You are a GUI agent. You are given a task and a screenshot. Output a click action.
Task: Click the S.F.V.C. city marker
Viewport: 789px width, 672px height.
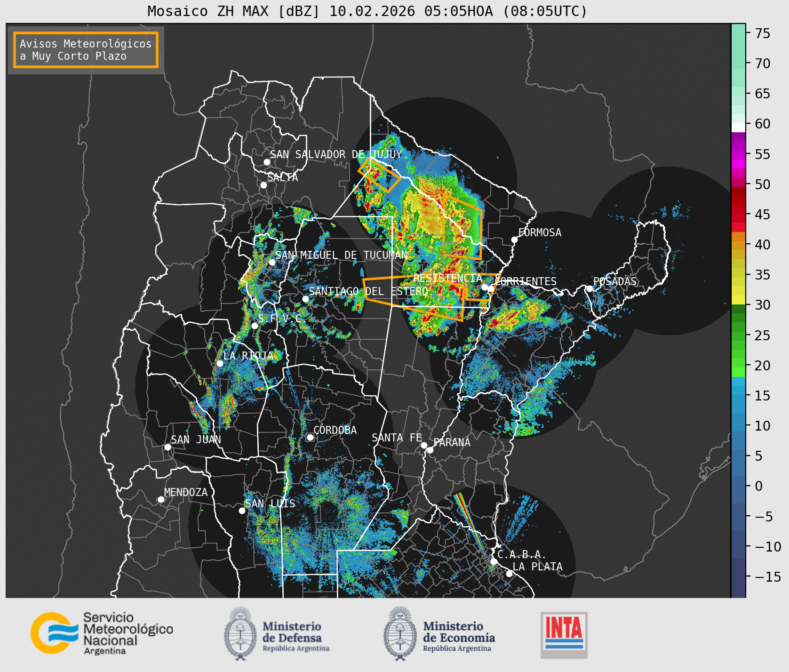(x=255, y=326)
